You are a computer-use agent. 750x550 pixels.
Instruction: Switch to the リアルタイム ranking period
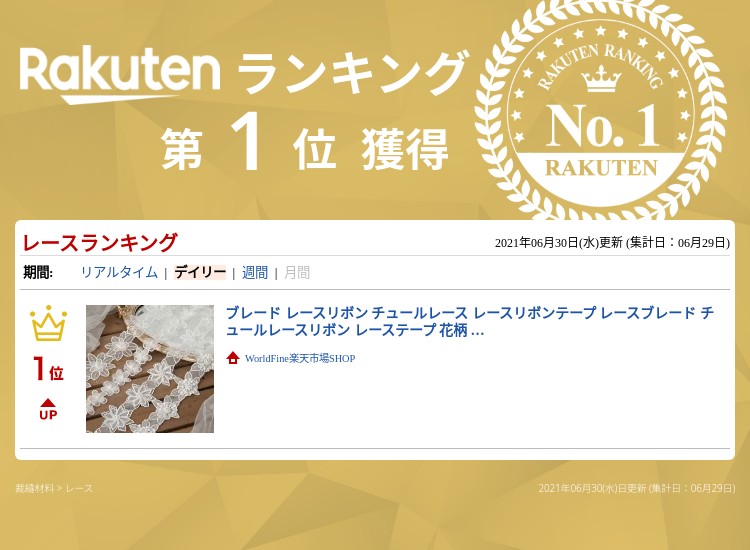pos(119,272)
